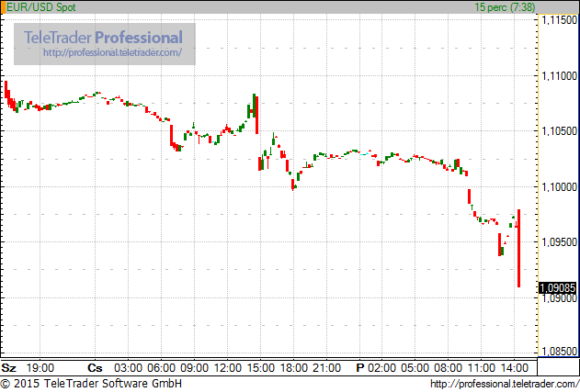
Task: Click the Cs day label on time axis
Action: [x=95, y=368]
